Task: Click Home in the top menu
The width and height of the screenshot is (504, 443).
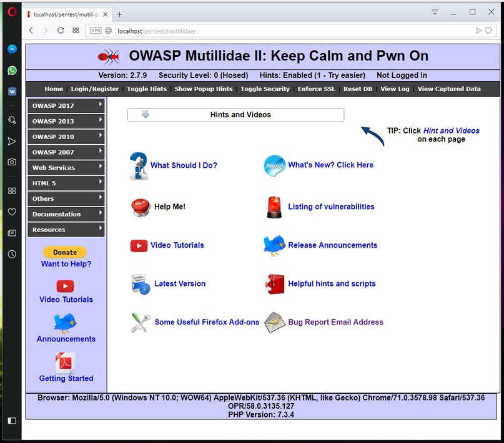Action: [x=54, y=89]
